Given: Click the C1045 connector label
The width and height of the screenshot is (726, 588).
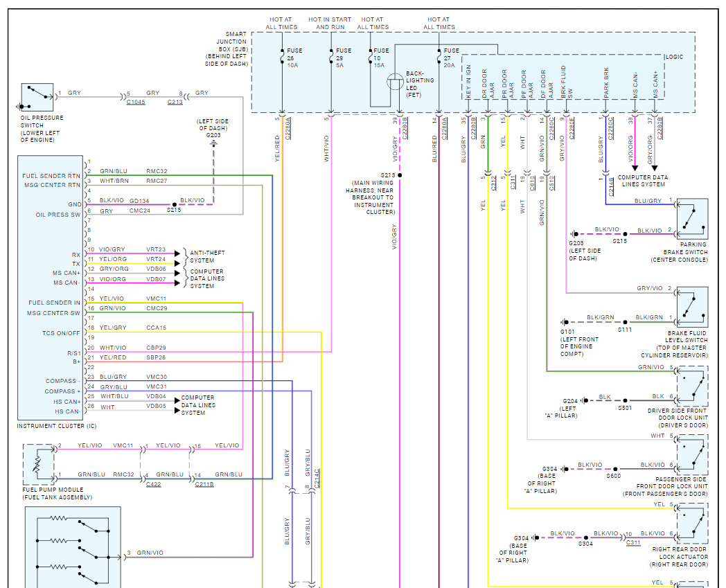Looking at the screenshot, I should (x=136, y=103).
